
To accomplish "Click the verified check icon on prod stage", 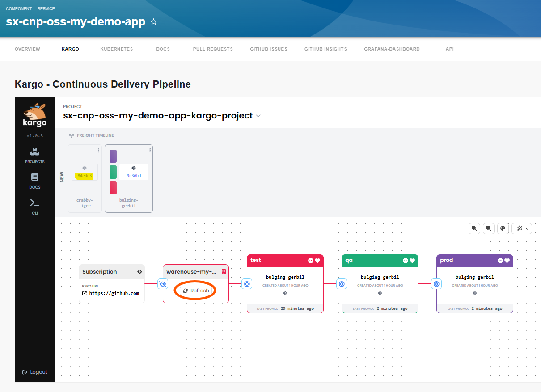I will (x=500, y=261).
